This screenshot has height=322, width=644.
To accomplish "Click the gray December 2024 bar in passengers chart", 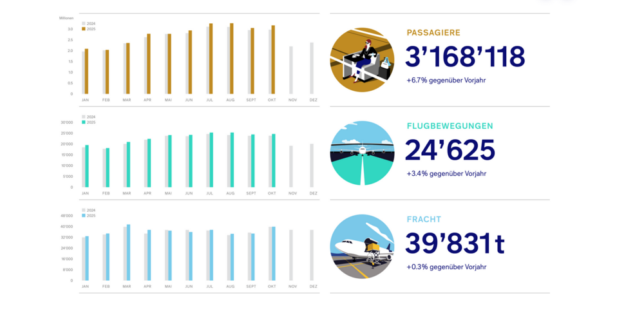I will (312, 68).
